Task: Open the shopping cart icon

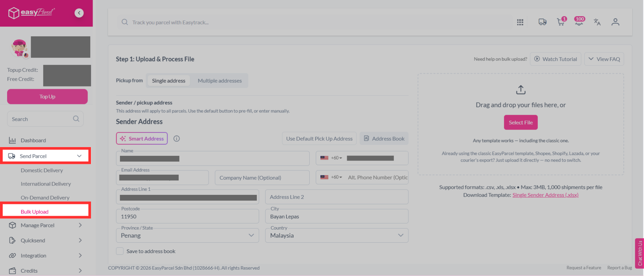Action: (561, 22)
